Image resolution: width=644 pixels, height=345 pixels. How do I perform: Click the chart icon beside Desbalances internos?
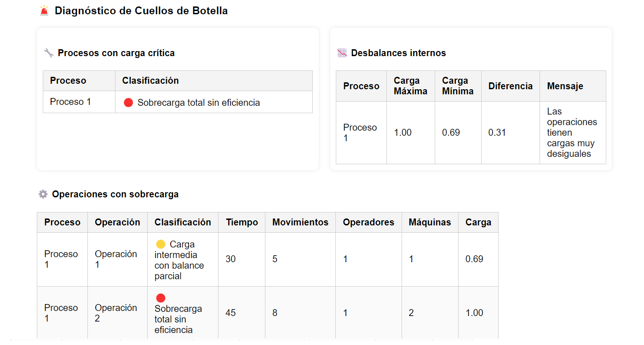(x=342, y=53)
